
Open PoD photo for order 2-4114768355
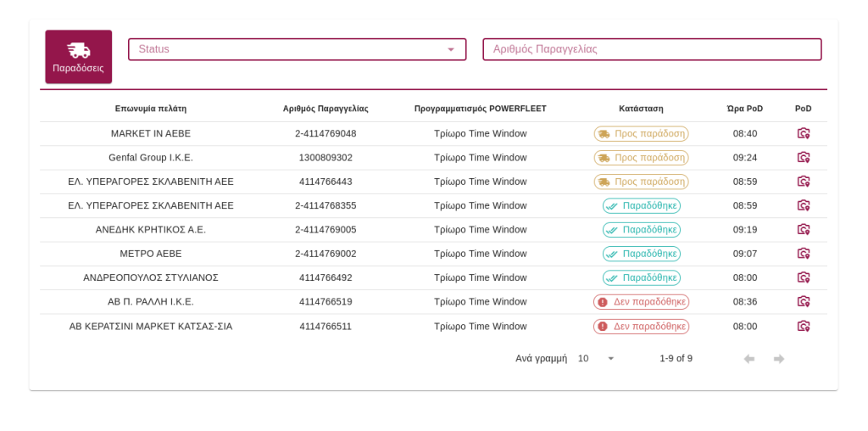click(803, 205)
